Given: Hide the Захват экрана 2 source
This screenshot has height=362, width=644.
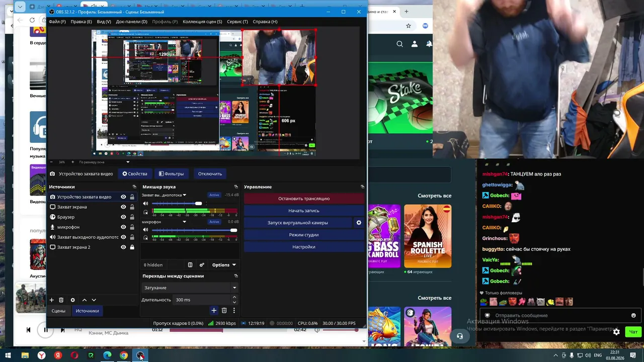Looking at the screenshot, I should (x=123, y=247).
